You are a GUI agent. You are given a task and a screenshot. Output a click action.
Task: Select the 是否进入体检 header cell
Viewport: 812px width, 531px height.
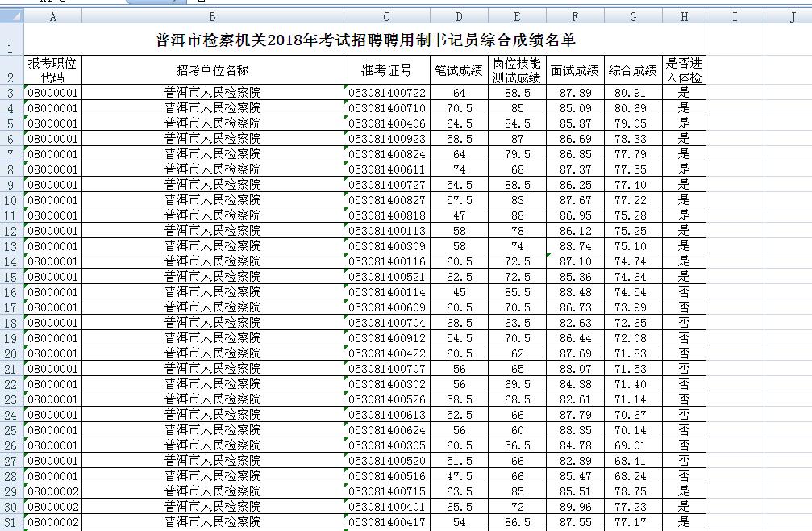coord(684,70)
